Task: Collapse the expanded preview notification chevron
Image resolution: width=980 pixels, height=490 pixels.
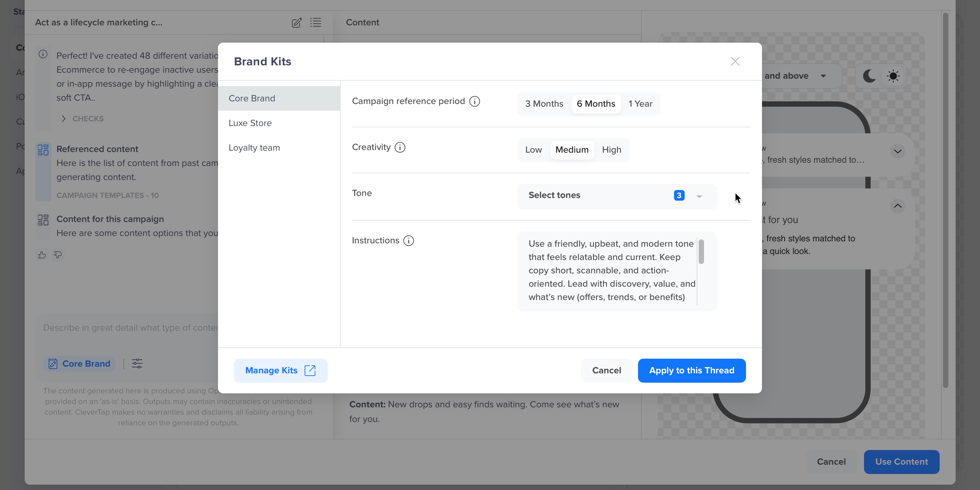Action: [897, 206]
